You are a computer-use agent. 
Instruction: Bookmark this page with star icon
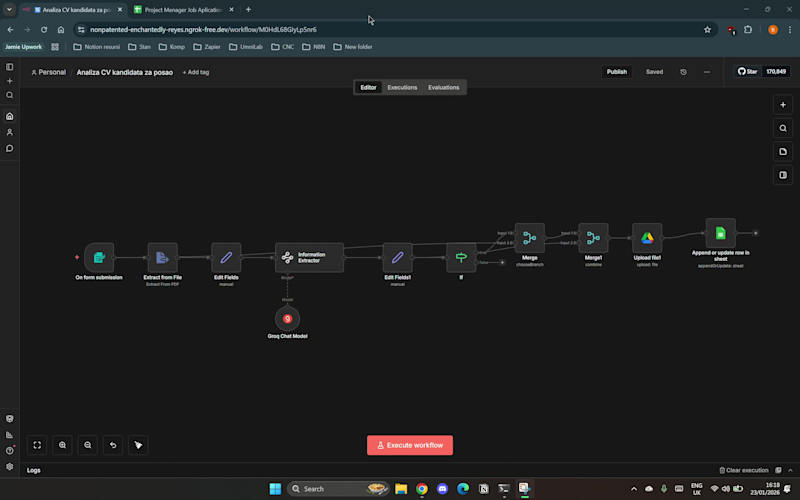click(707, 30)
